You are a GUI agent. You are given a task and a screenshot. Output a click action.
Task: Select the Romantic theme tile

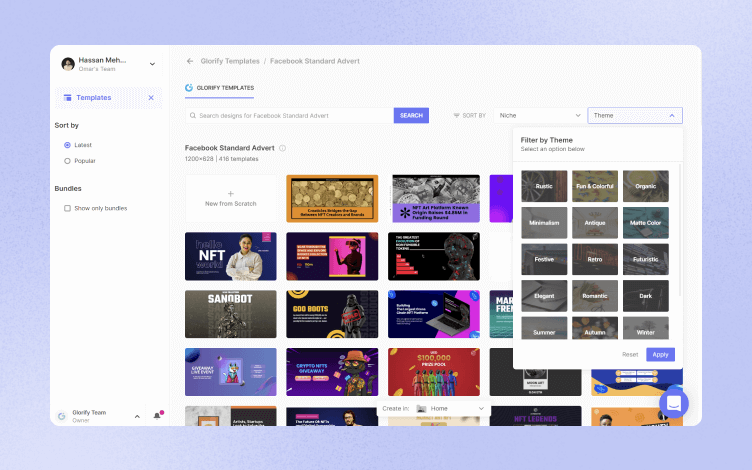point(595,296)
